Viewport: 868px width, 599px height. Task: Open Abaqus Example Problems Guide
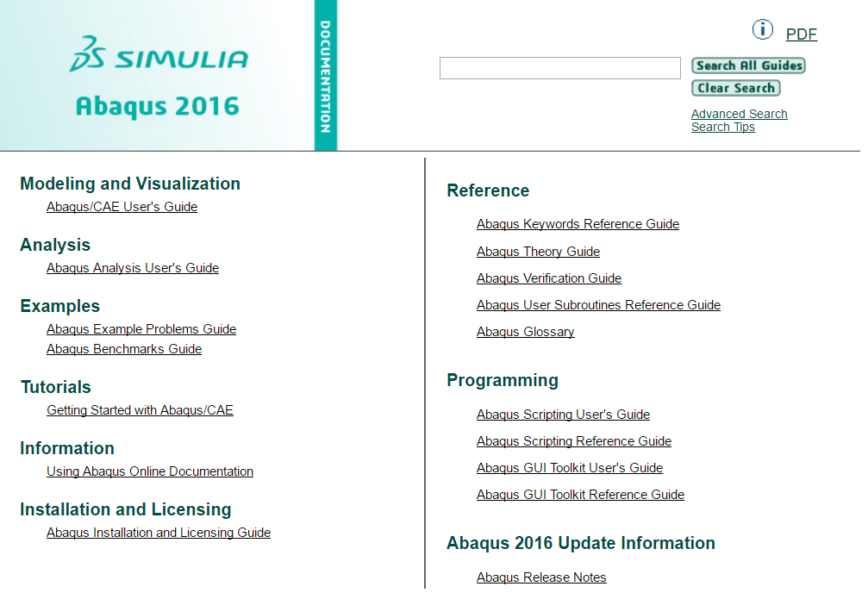141,329
